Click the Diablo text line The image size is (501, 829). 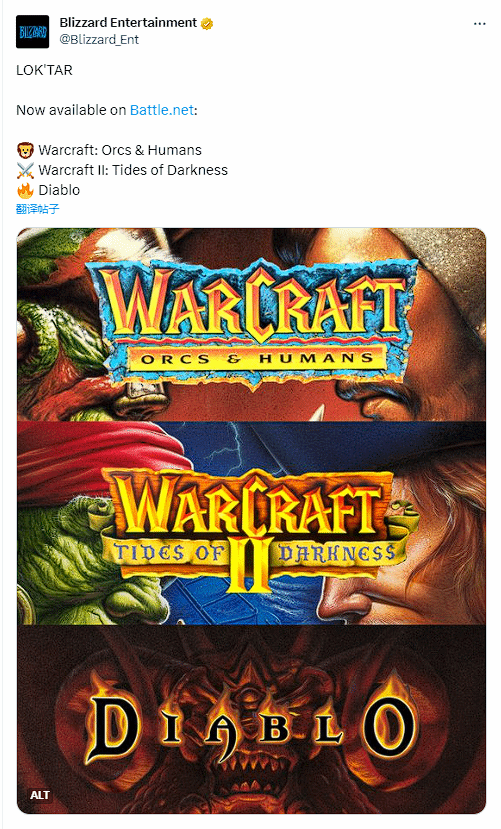(59, 190)
